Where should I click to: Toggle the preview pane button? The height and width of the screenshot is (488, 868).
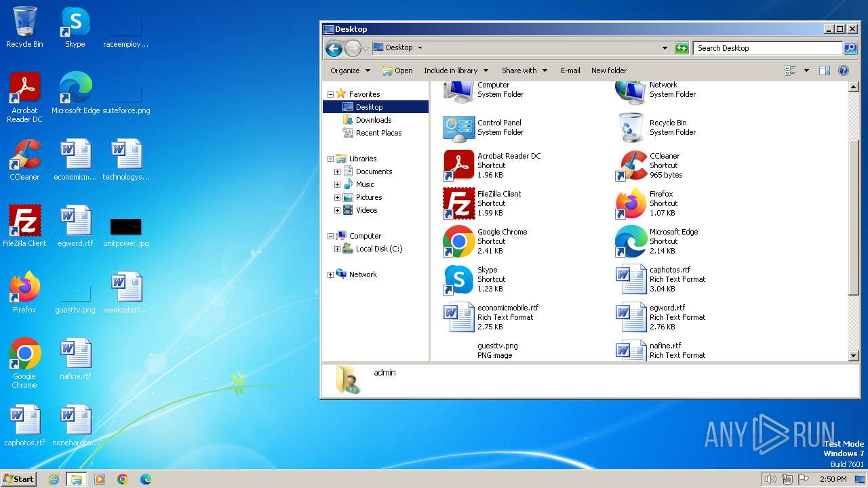coord(825,70)
